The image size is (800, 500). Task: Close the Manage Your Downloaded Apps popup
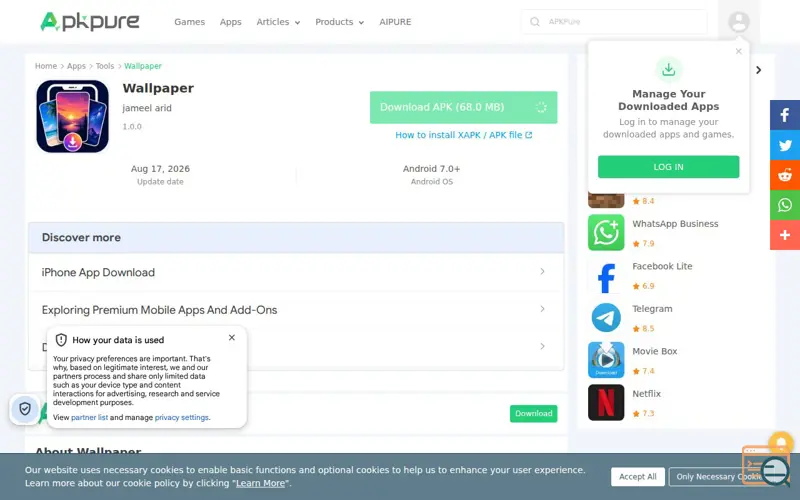[738, 52]
